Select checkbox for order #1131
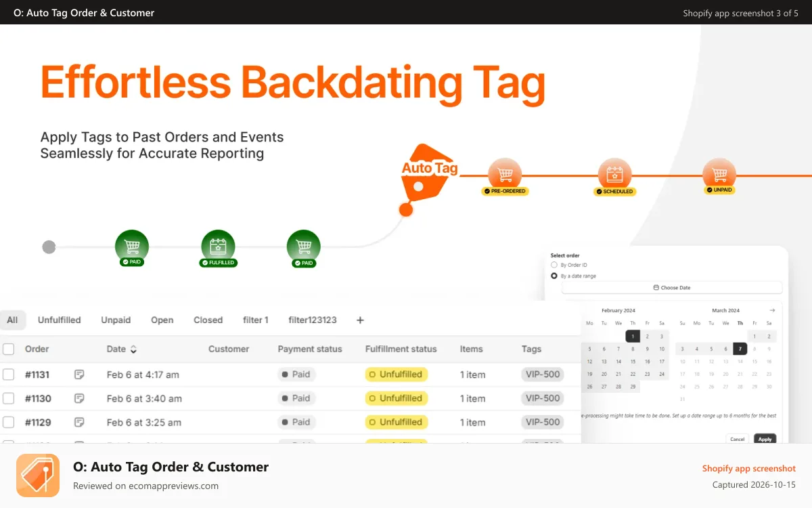 (8, 374)
